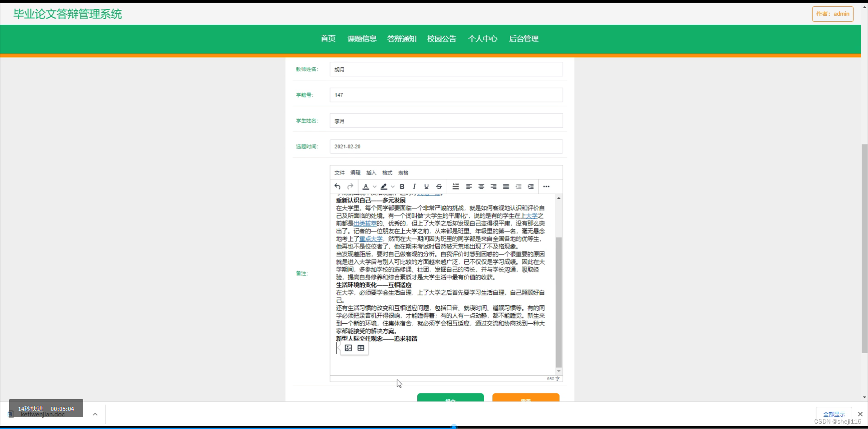Viewport: 868px width, 429px height.
Task: Apply strikethrough formatting to text
Action: pos(439,187)
